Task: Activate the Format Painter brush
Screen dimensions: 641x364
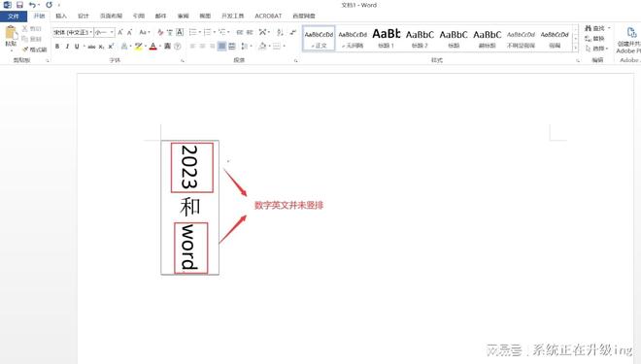Action: click(x=26, y=50)
